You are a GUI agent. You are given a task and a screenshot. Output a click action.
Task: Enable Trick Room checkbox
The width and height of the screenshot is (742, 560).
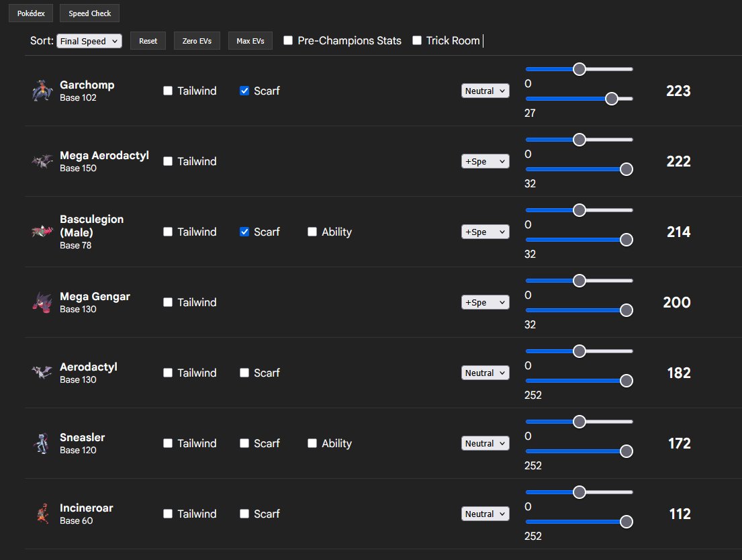pos(417,40)
